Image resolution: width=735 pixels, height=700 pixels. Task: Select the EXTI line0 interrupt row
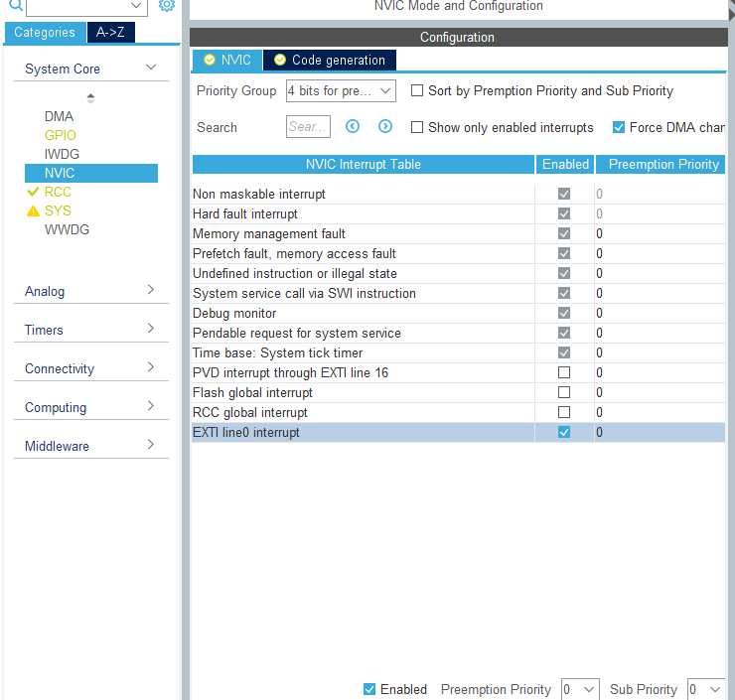[458, 432]
